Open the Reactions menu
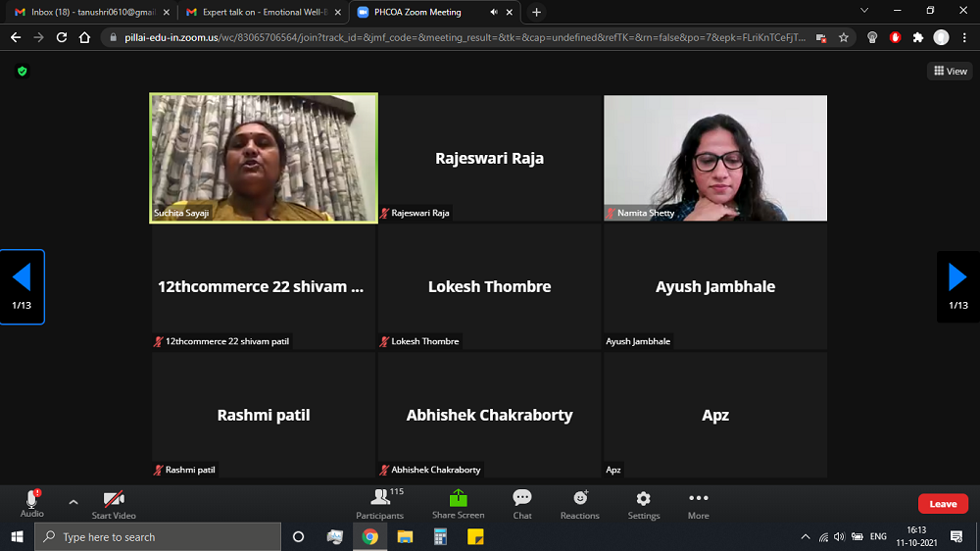Viewport: 980px width, 551px height. [579, 504]
